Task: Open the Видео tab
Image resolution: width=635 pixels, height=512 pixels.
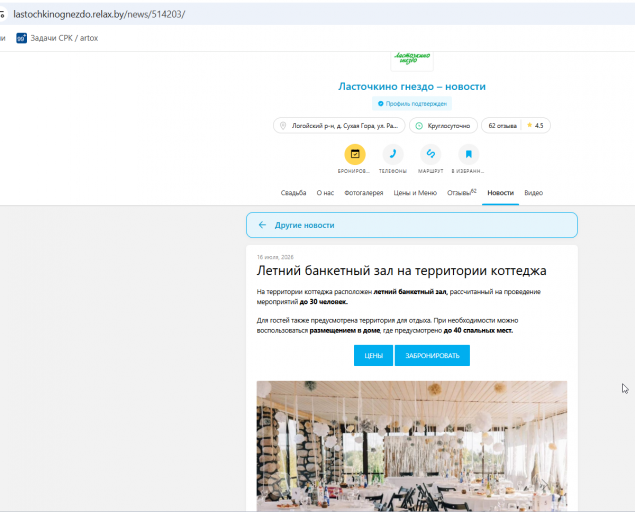Action: tap(533, 193)
